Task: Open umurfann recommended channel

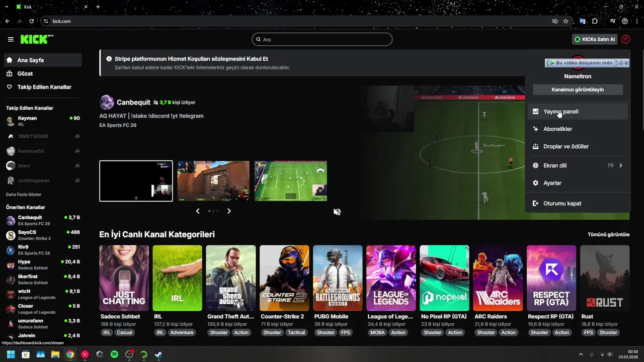Action: [x=43, y=323]
